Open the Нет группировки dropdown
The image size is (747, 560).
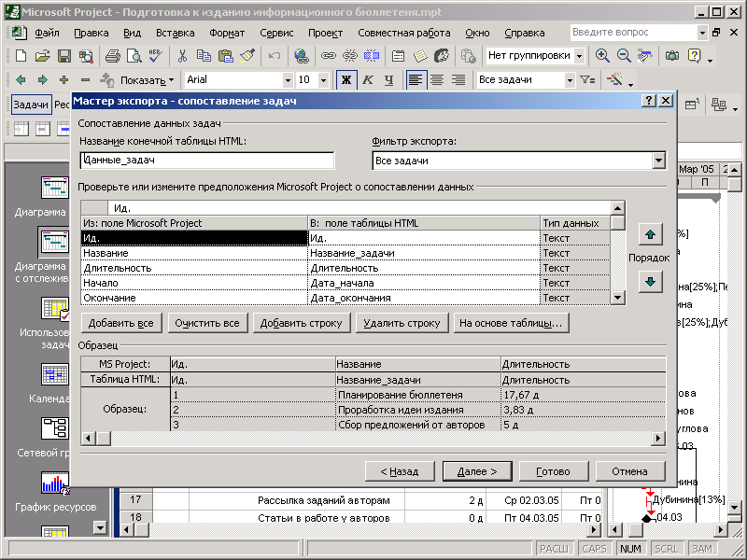[579, 56]
